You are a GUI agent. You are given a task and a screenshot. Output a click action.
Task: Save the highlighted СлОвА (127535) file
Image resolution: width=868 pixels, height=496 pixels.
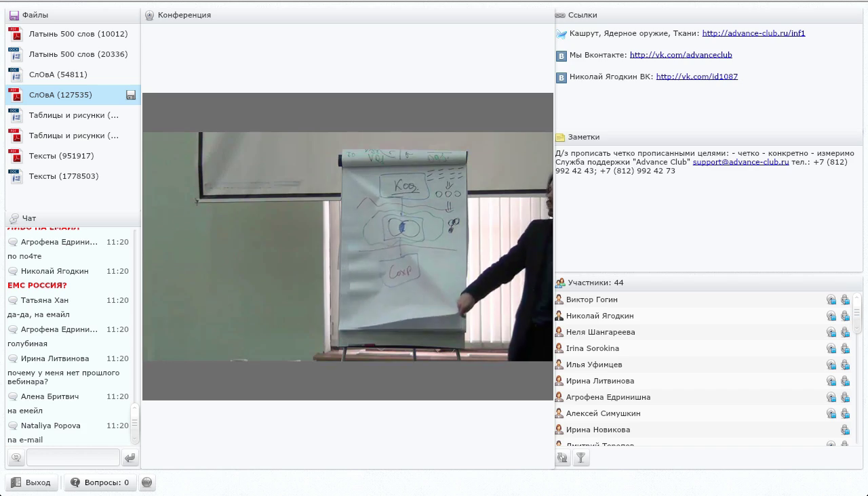click(x=131, y=95)
